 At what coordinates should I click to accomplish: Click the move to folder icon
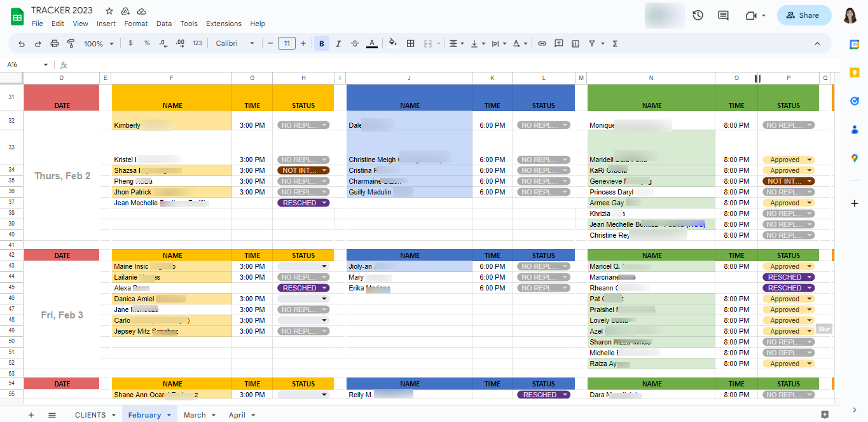(x=125, y=11)
